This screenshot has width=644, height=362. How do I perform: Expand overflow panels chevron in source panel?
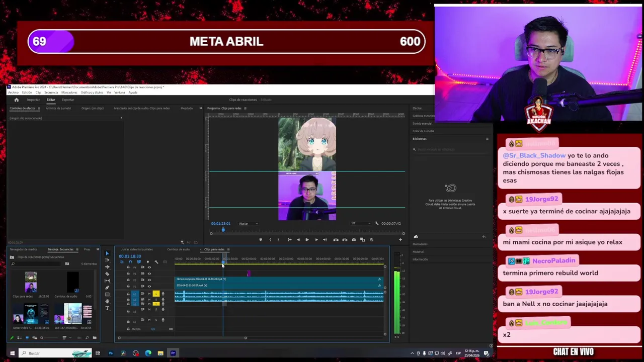pos(201,108)
